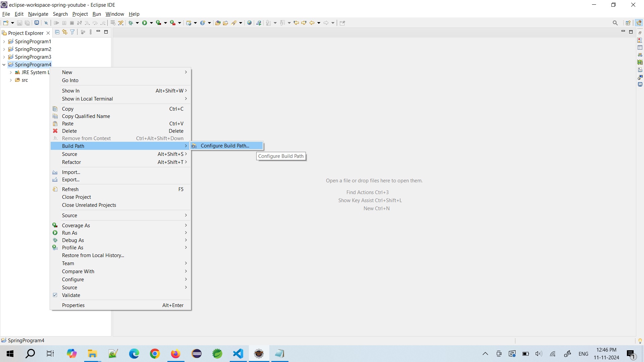The width and height of the screenshot is (644, 362).
Task: Select Configure Build Path submenu item
Action: (227, 146)
